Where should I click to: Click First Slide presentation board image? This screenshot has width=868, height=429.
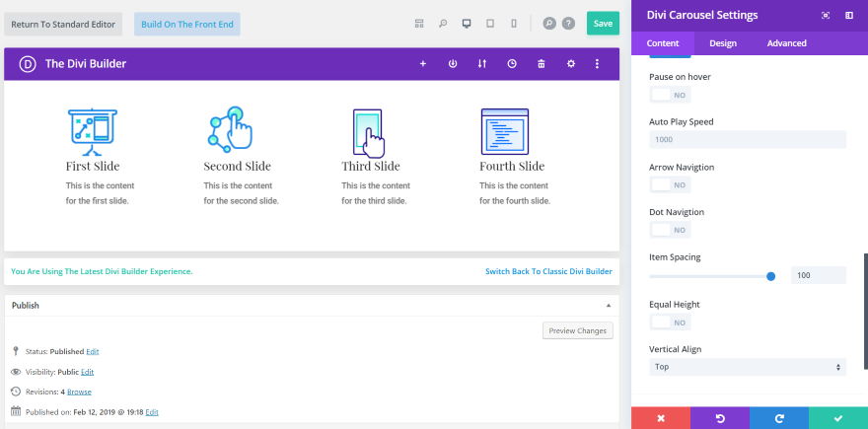pos(93,132)
